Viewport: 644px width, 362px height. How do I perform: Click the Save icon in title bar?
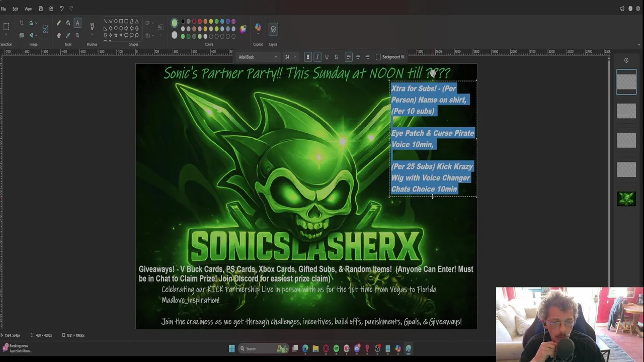point(41,9)
